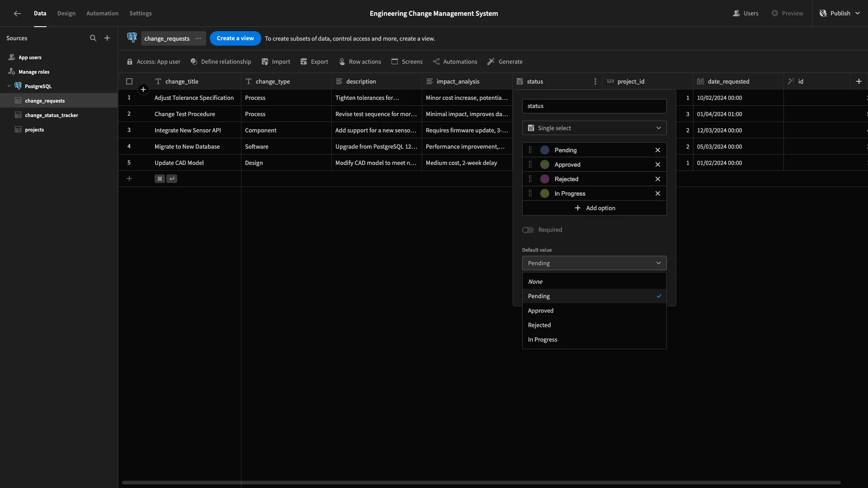The height and width of the screenshot is (488, 868).
Task: Add a new source with plus icon
Action: pos(107,38)
